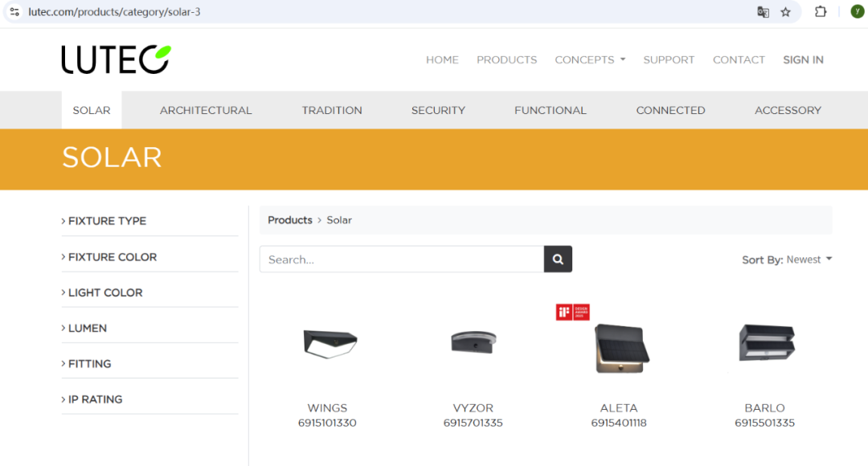Screen dimensions: 868x466
Task: Click product number 6915101330
Action: click(327, 423)
